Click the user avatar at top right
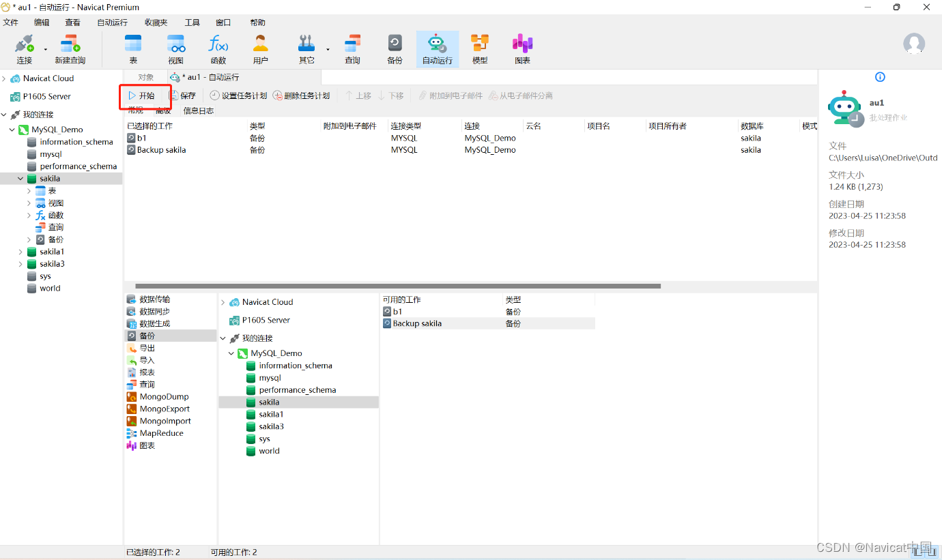This screenshot has height=560, width=942. 914,44
